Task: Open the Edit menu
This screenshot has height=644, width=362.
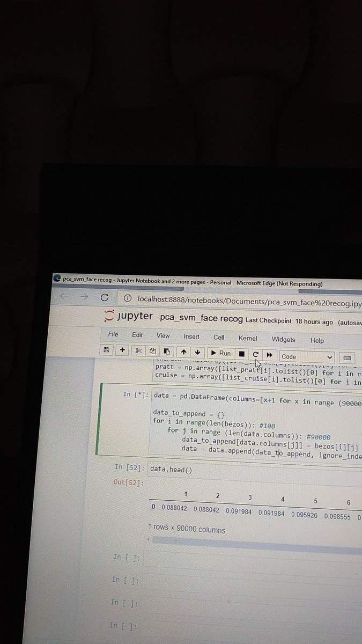Action: (x=137, y=335)
